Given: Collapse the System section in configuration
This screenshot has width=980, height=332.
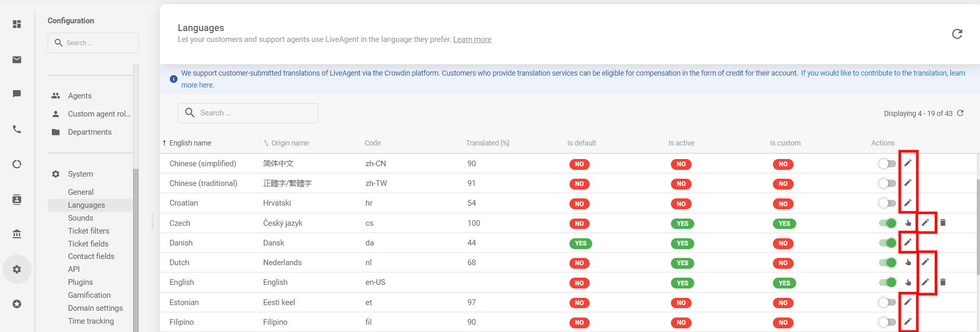Looking at the screenshot, I should click(x=80, y=174).
